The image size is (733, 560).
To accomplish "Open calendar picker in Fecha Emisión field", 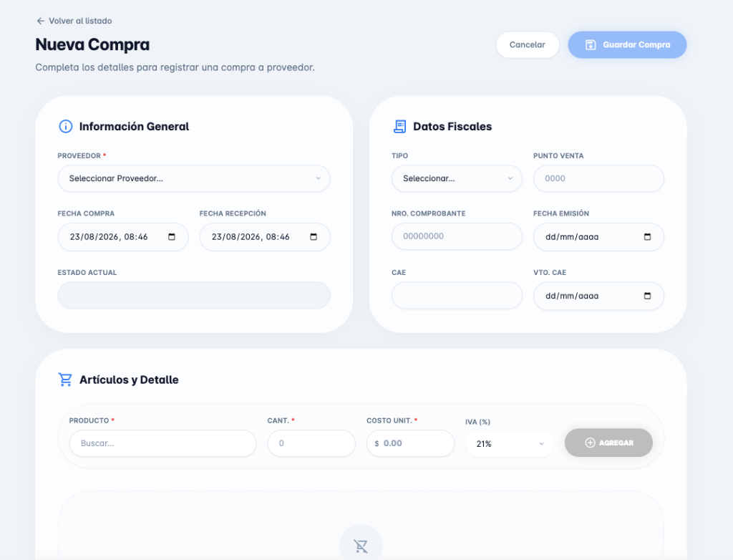I will (647, 237).
